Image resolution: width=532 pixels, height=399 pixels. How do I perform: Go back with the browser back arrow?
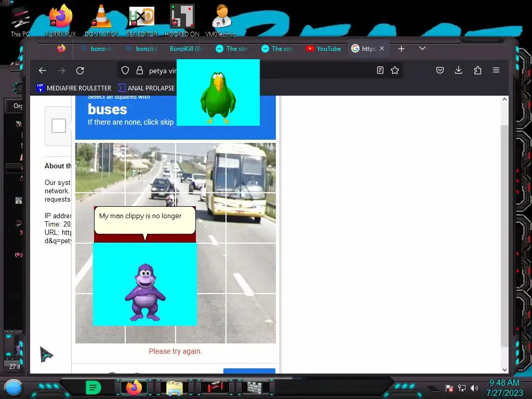coord(43,71)
